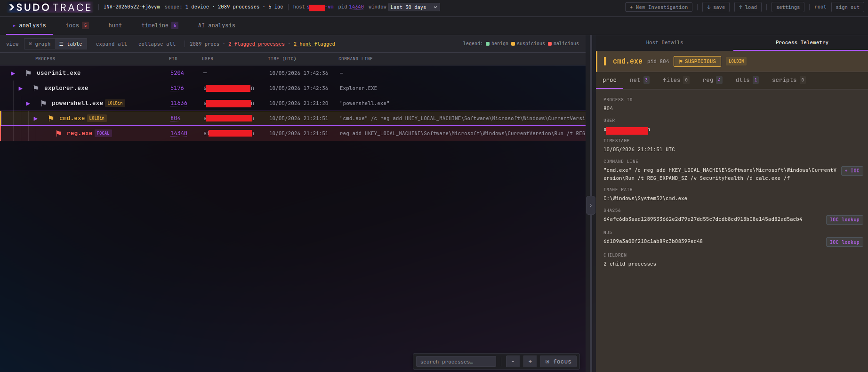Click the flag icon beside userinit.exe

pos(28,73)
